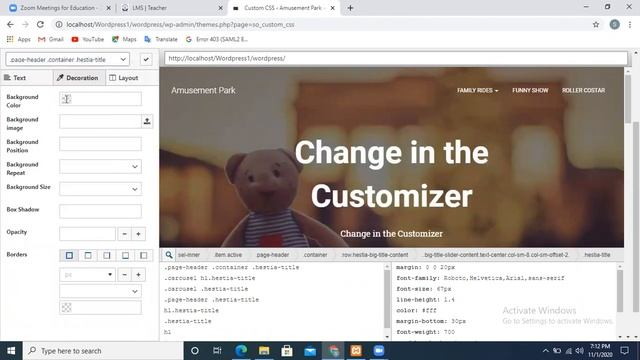Choose the .carousel .hestia-title selector
The width and height of the screenshot is (640, 360).
[x=206, y=289]
